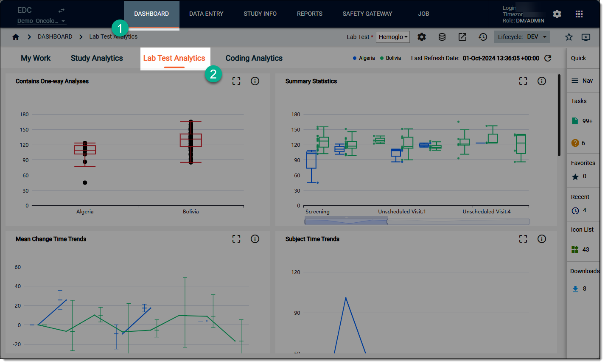This screenshot has height=364, width=605.
Task: Open the settings gear in top bar
Action: (557, 14)
